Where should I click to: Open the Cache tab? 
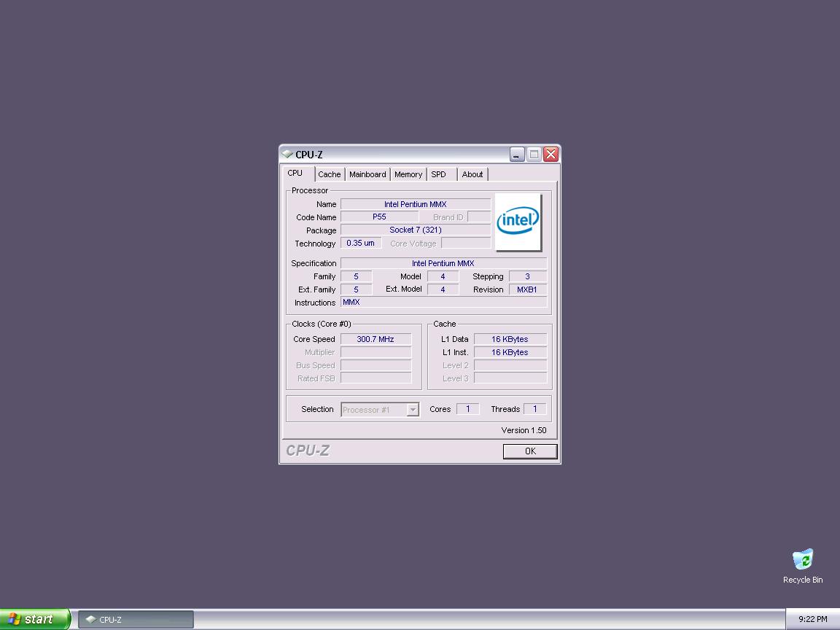click(x=330, y=175)
